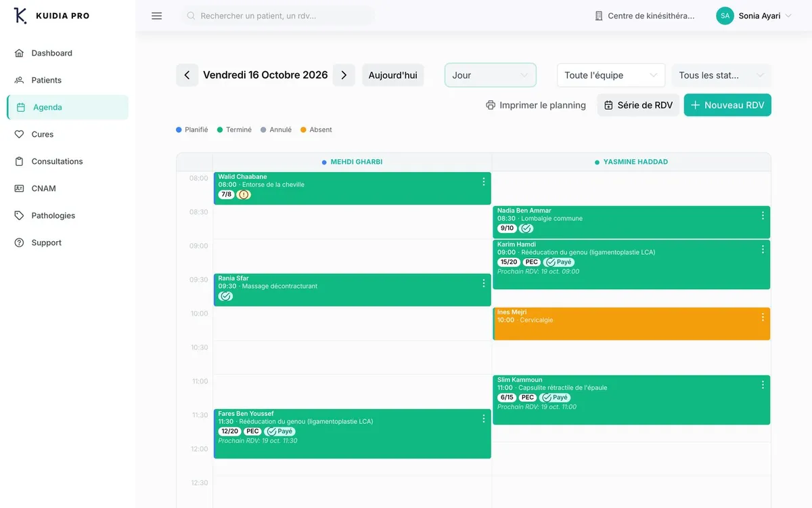Click Prochain RDV text on Slim Kammoun appointment
The width and height of the screenshot is (812, 508).
tap(537, 407)
